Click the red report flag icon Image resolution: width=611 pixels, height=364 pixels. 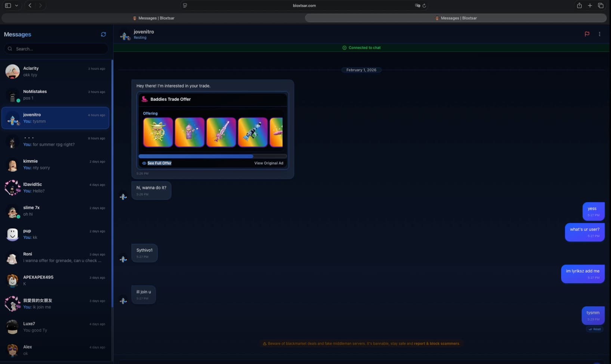[x=587, y=34]
